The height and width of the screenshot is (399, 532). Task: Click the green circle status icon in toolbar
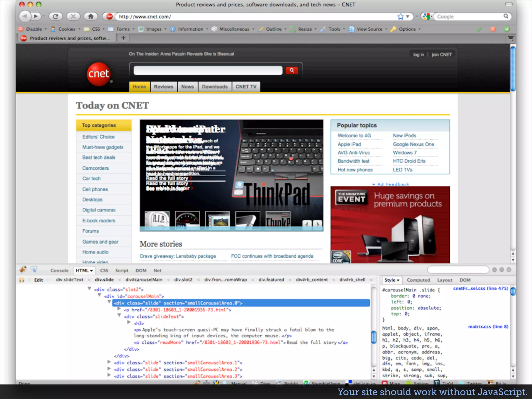click(x=507, y=29)
